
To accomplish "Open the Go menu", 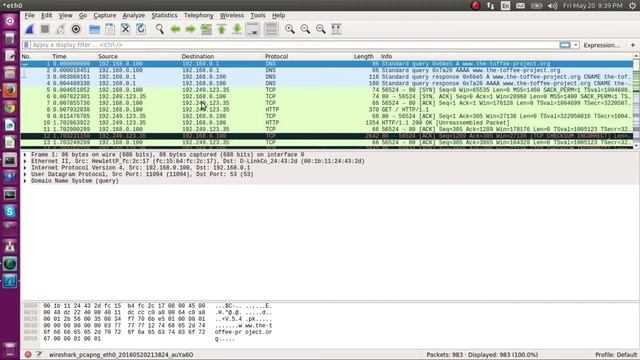I will point(83,15).
